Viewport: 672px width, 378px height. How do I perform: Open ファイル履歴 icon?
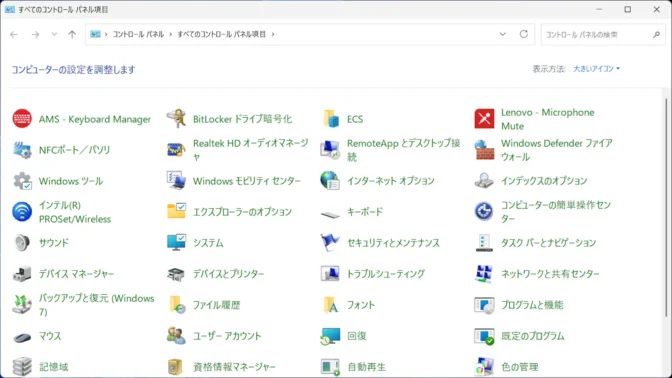coord(176,305)
